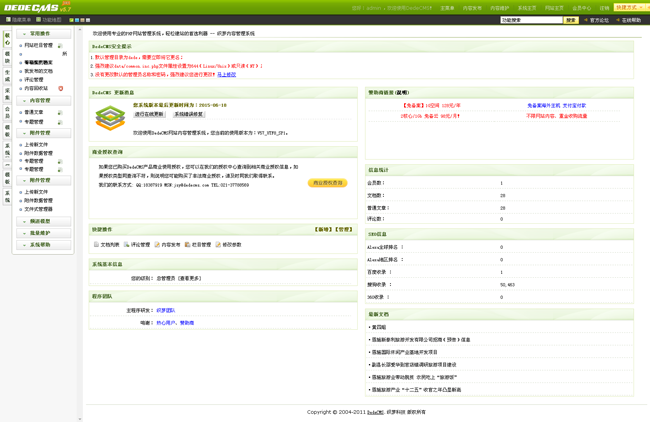Switch to the 核心 vertical tab
Screen dimensions: 650x422
pyautogui.click(x=7, y=39)
